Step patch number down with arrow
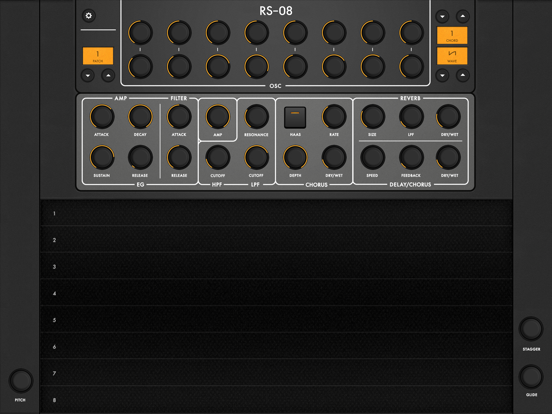Viewport: 552px width, 414px height. point(88,75)
